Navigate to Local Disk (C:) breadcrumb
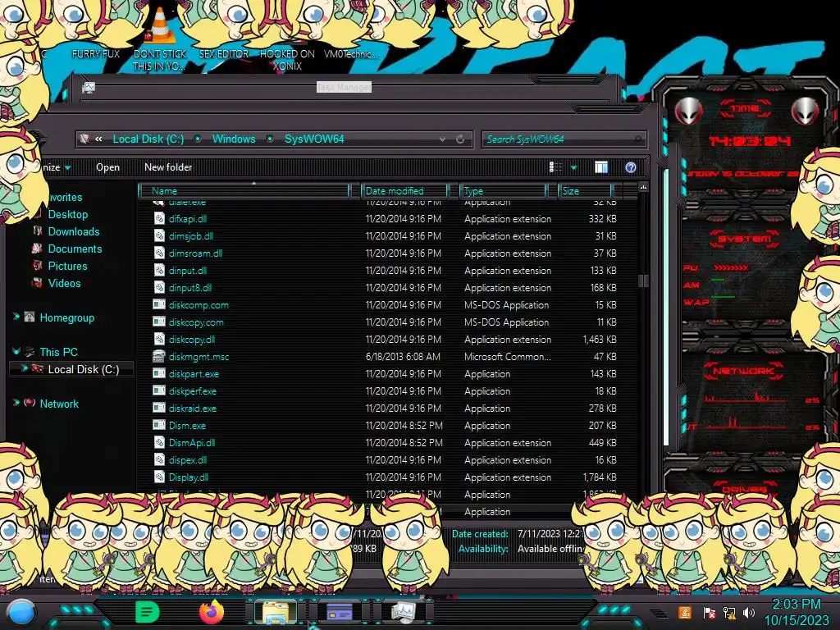This screenshot has width=840, height=630. [x=148, y=139]
